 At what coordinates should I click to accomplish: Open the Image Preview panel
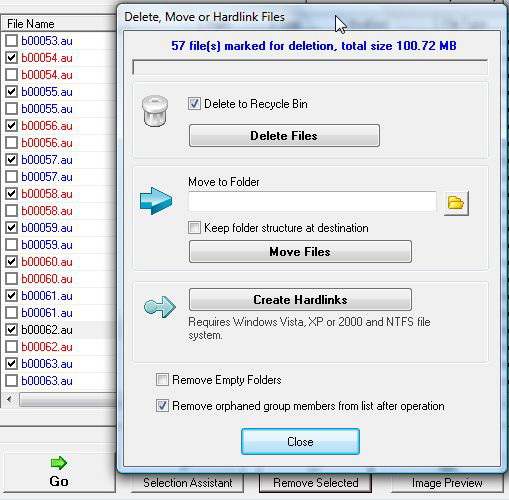pos(447,483)
